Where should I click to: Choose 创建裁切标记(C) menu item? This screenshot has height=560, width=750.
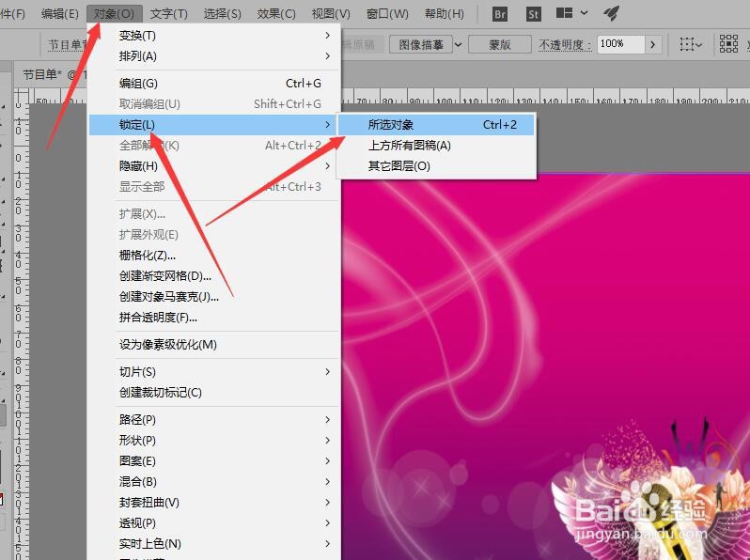click(x=213, y=392)
